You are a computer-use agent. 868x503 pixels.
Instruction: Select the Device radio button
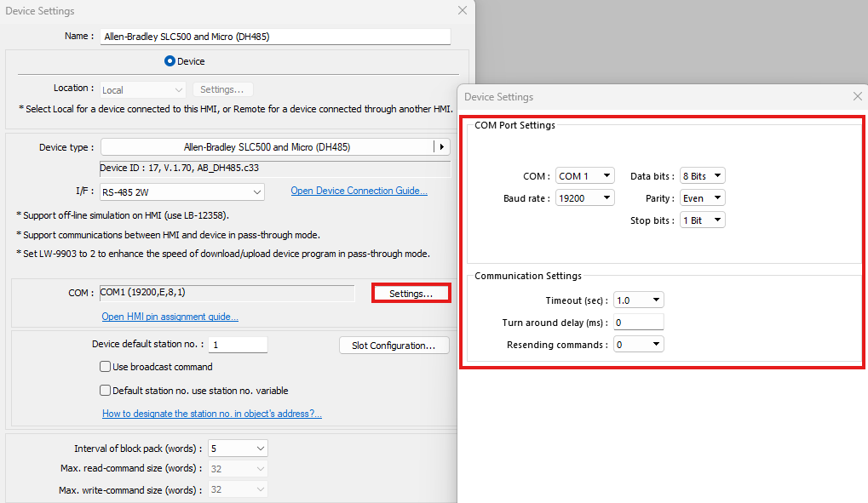170,61
